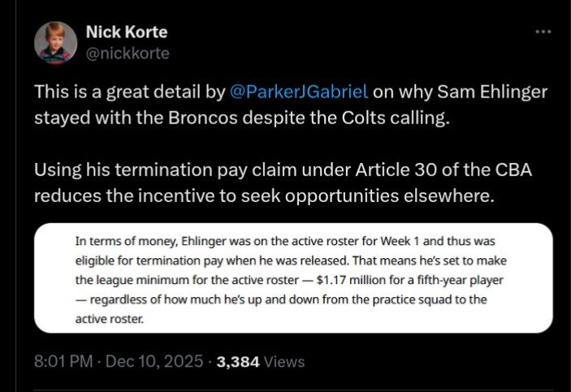Click the 3,384 view count number
This screenshot has height=392, width=571.
(236, 362)
